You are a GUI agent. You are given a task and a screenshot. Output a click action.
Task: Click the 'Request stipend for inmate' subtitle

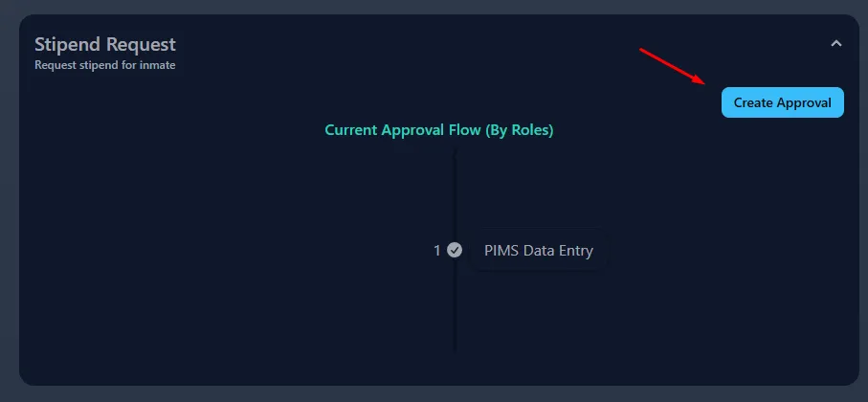coord(104,66)
